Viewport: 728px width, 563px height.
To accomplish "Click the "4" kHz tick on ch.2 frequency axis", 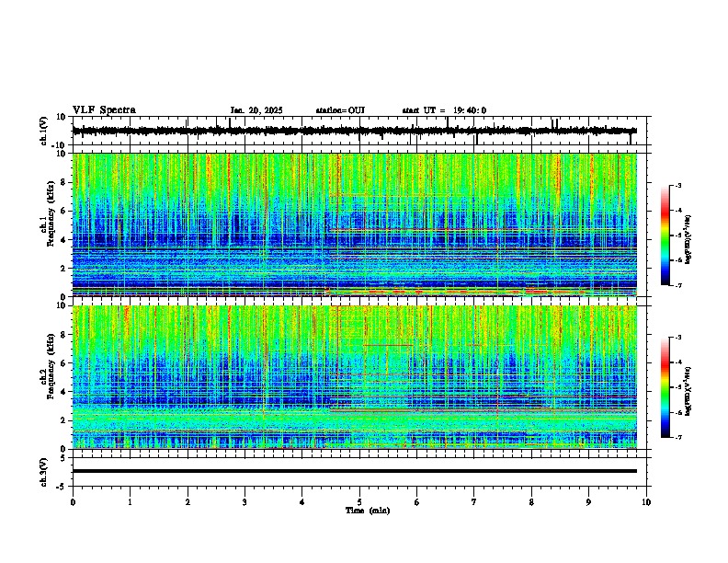I will point(64,392).
